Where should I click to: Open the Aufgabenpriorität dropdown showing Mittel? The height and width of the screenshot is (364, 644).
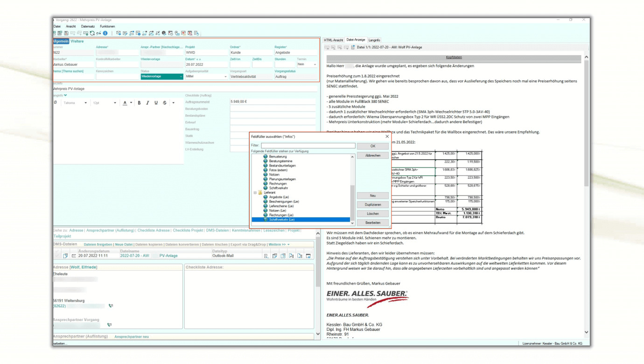225,77
